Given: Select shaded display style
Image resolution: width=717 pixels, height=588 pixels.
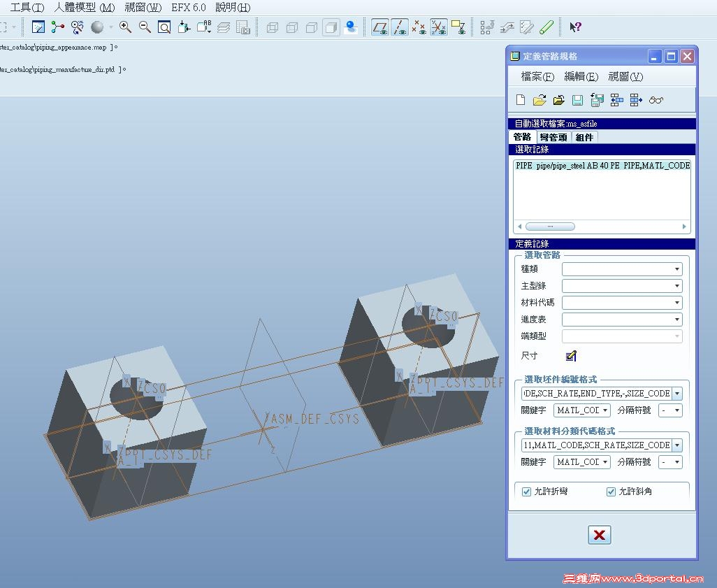Looking at the screenshot, I should click(x=331, y=27).
